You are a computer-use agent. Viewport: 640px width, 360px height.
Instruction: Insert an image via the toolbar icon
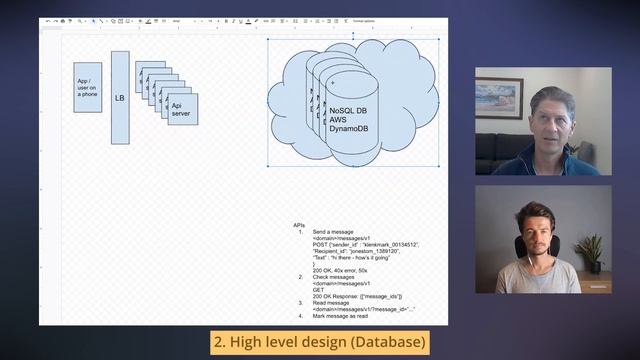click(x=128, y=21)
